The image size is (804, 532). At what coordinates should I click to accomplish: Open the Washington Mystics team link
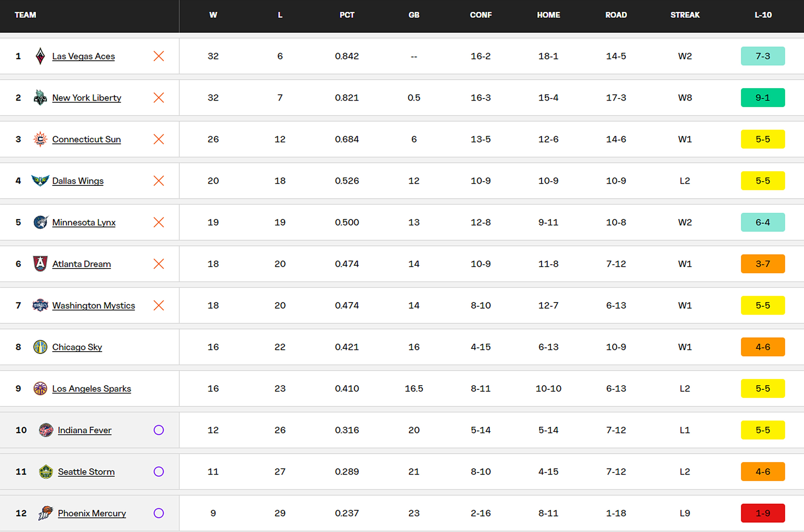coord(94,305)
